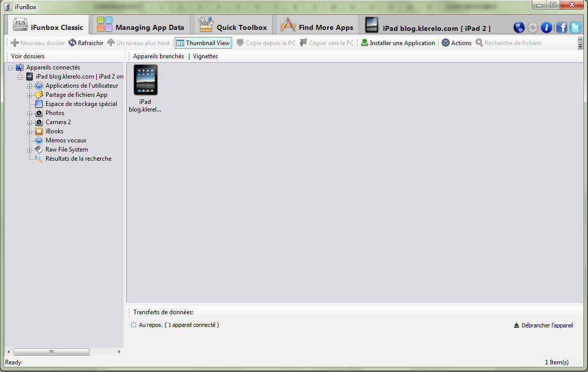This screenshot has height=372, width=588.
Task: Click Copier vers le PC
Action: (327, 43)
